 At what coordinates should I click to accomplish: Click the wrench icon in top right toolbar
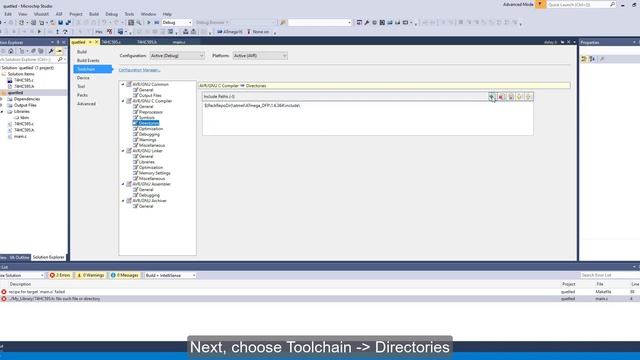click(367, 22)
